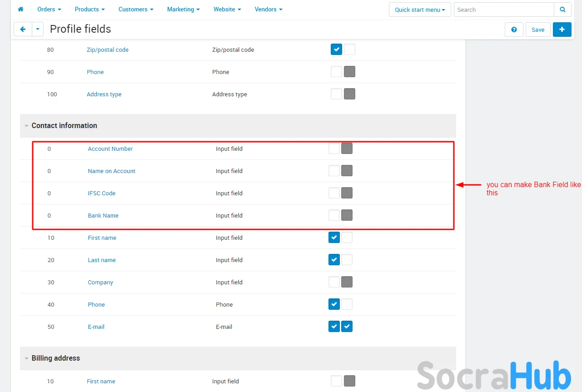The image size is (582, 392).
Task: Open the Vendors menu
Action: point(268,9)
